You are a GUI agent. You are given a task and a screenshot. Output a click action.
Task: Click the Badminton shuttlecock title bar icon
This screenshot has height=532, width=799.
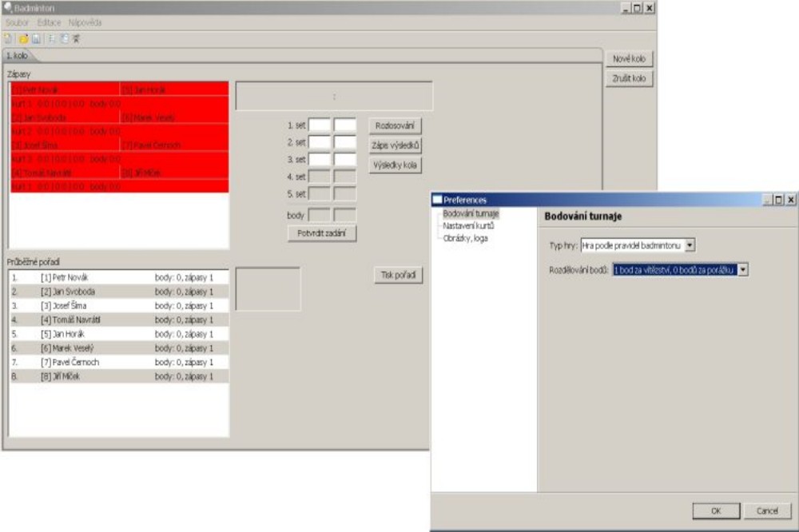(8, 8)
